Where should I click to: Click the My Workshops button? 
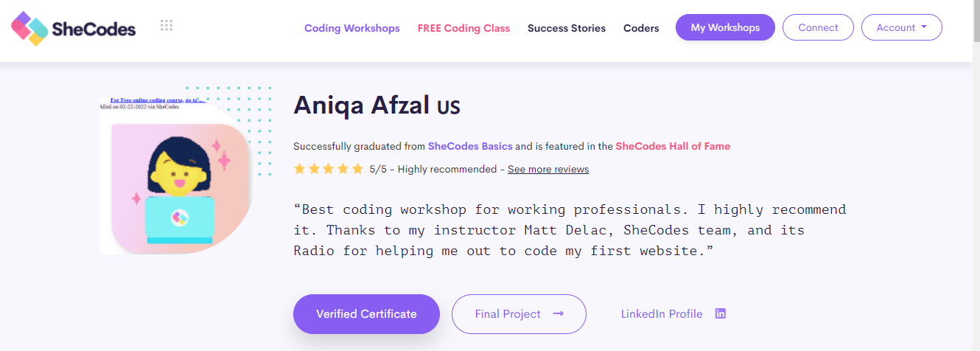(725, 27)
